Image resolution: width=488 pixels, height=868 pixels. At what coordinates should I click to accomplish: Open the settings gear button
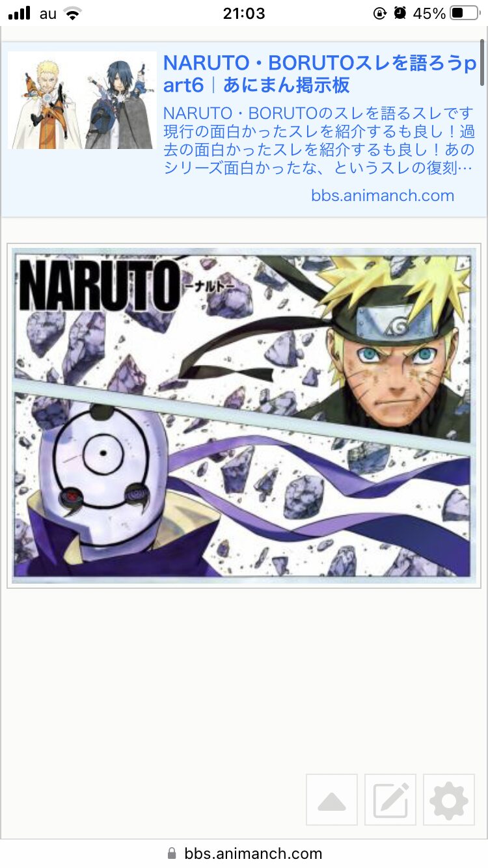point(449,800)
